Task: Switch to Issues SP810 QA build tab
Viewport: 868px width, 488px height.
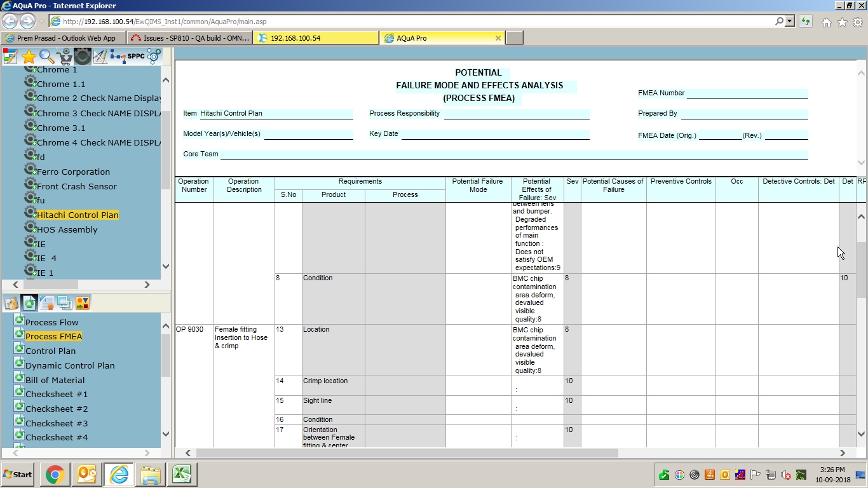Action: click(x=190, y=38)
